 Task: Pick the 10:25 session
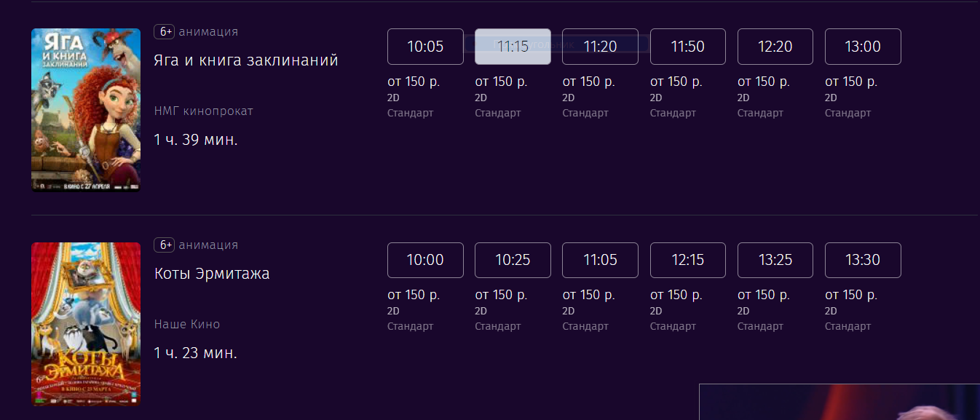point(513,260)
